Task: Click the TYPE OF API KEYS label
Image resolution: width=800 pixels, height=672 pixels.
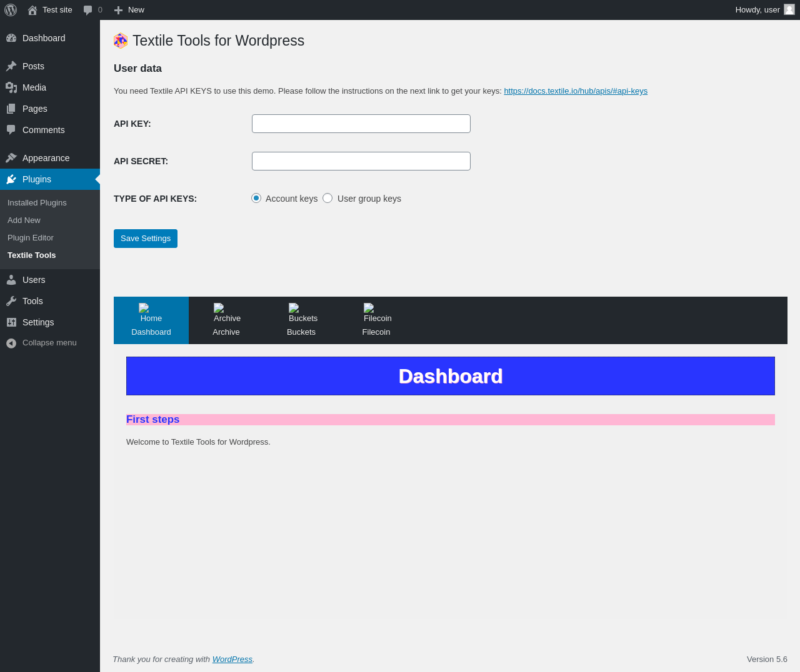Action: tap(155, 199)
